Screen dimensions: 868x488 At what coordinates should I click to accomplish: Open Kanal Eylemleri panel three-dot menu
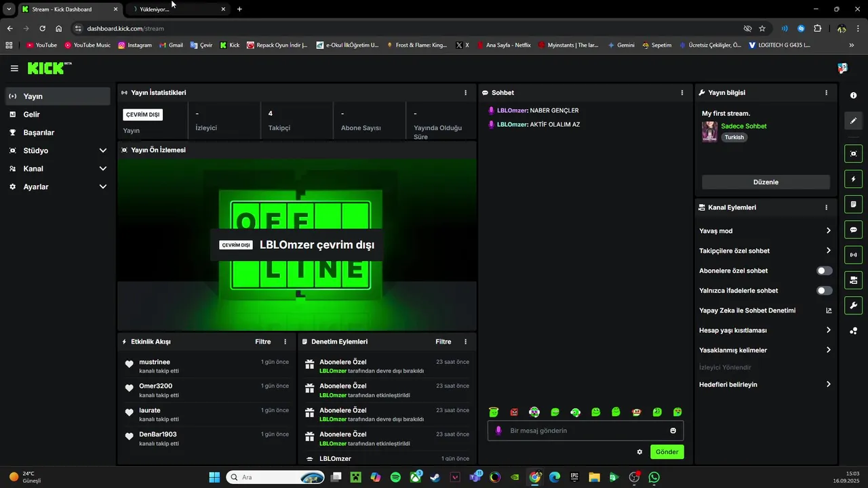point(826,207)
